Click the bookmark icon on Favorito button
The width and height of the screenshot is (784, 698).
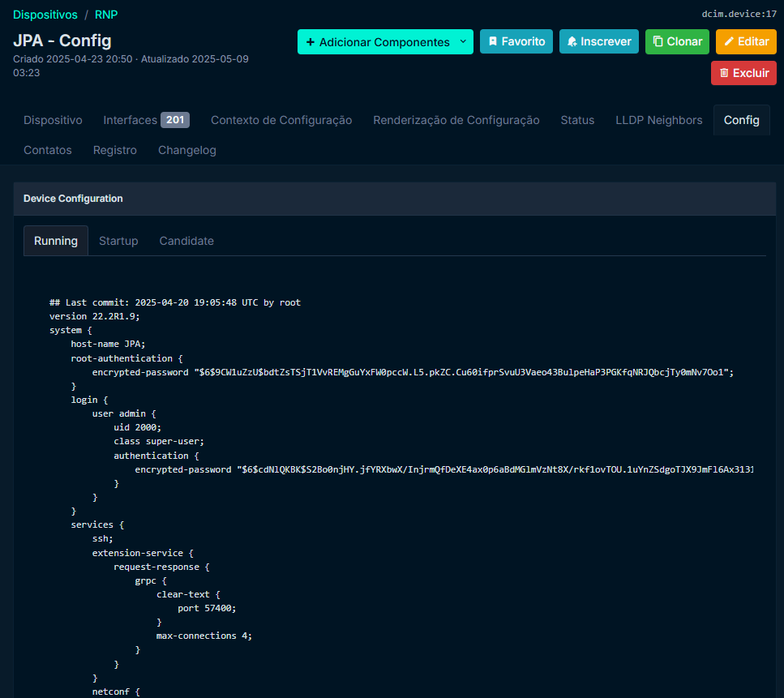click(493, 41)
